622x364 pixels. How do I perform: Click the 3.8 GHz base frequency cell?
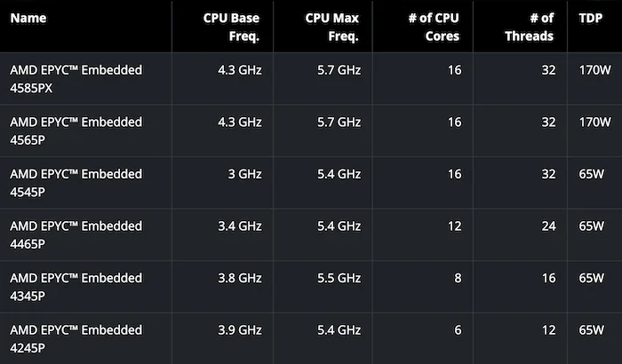click(x=238, y=279)
